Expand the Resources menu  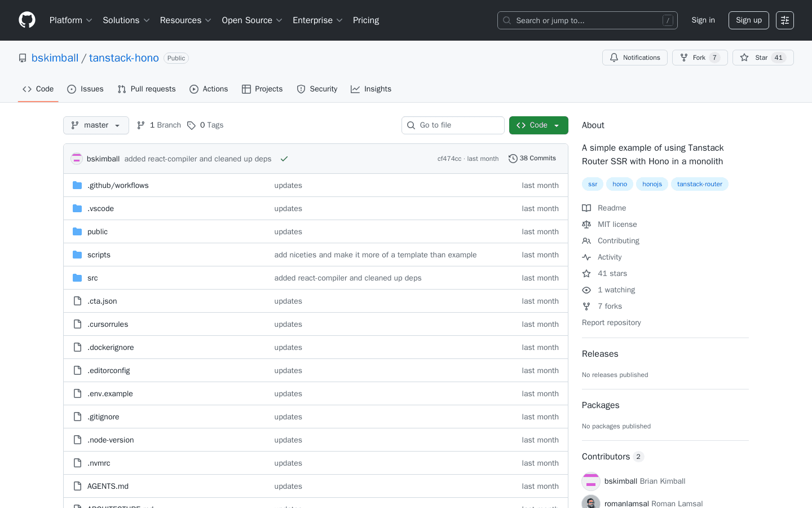coord(186,20)
